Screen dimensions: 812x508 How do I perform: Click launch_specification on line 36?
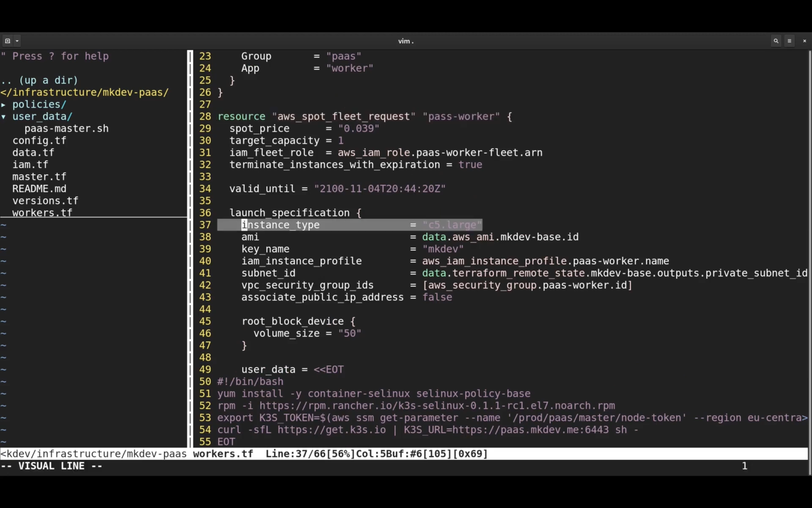tap(290, 213)
